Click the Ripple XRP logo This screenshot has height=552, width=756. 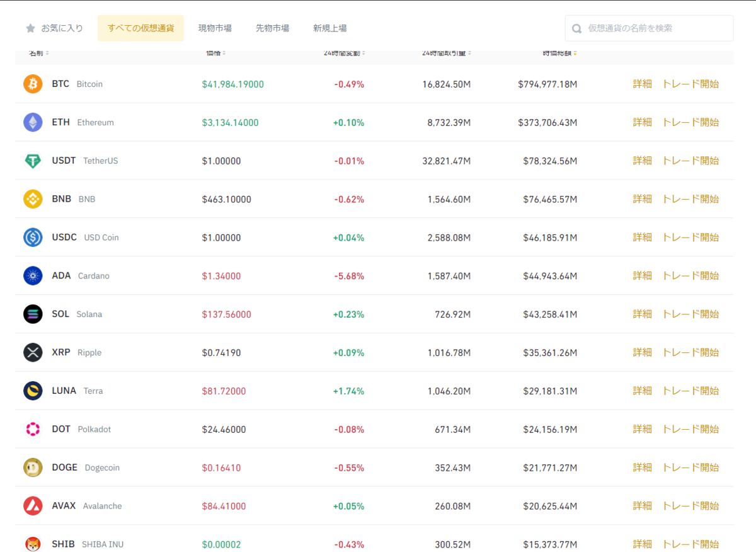click(x=33, y=352)
